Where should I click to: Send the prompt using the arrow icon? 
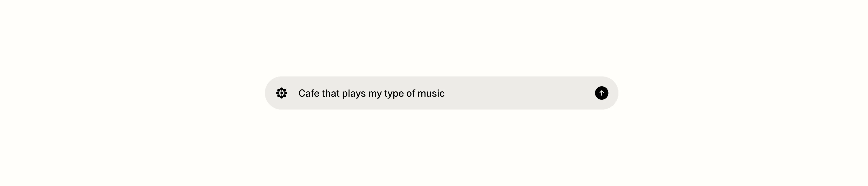point(601,93)
